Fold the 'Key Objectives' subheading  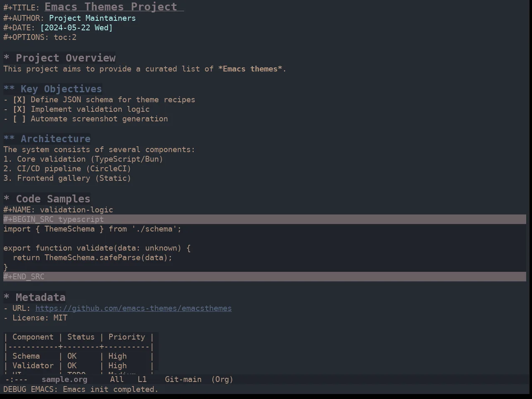(x=9, y=89)
